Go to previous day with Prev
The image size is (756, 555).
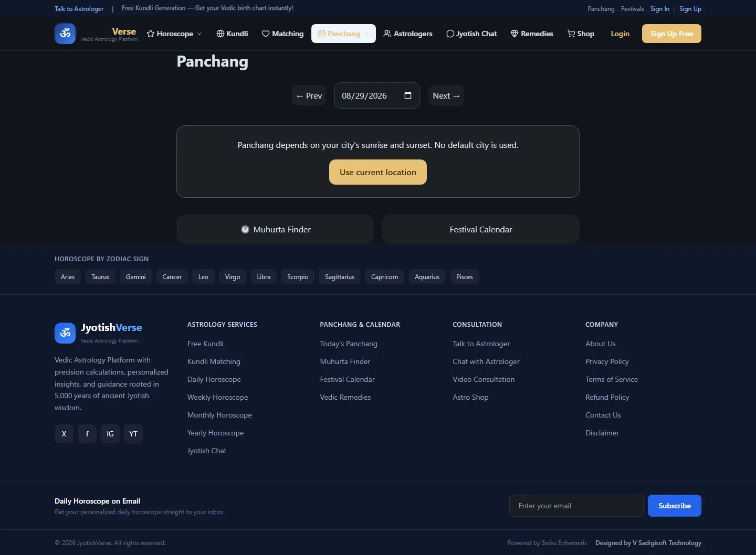point(309,95)
